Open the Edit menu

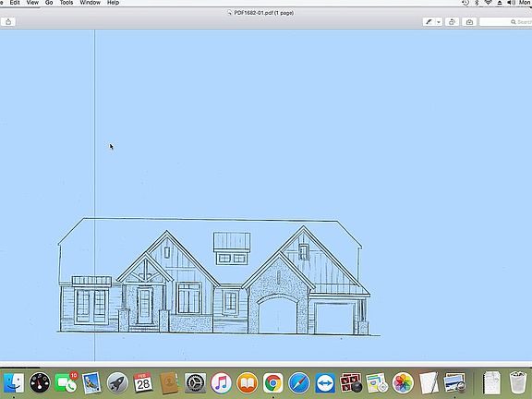click(15, 3)
